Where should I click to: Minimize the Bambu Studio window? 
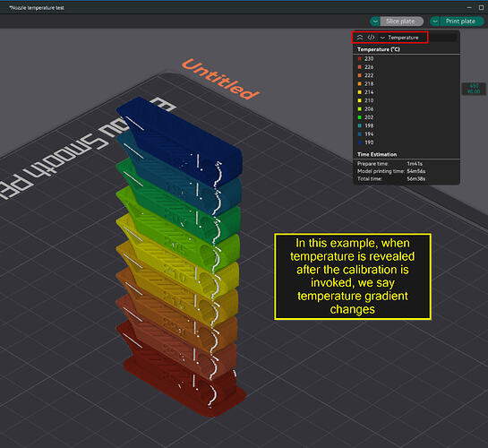pyautogui.click(x=469, y=8)
